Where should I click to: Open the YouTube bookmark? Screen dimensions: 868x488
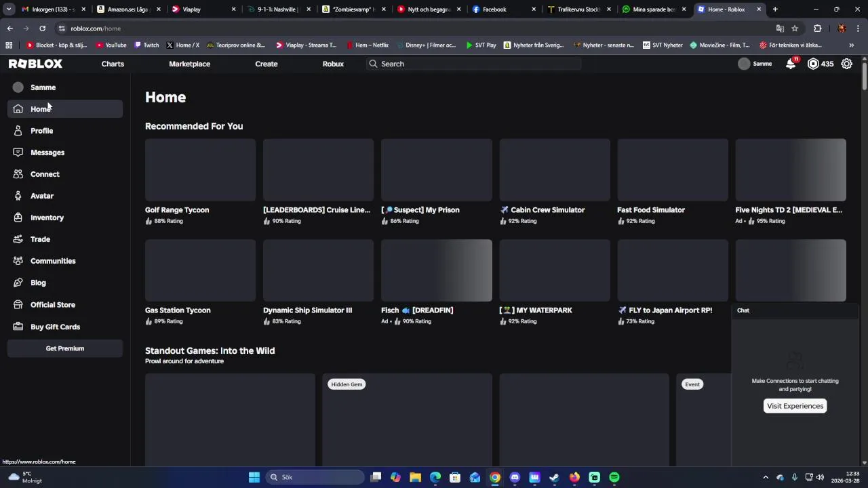[x=111, y=45]
